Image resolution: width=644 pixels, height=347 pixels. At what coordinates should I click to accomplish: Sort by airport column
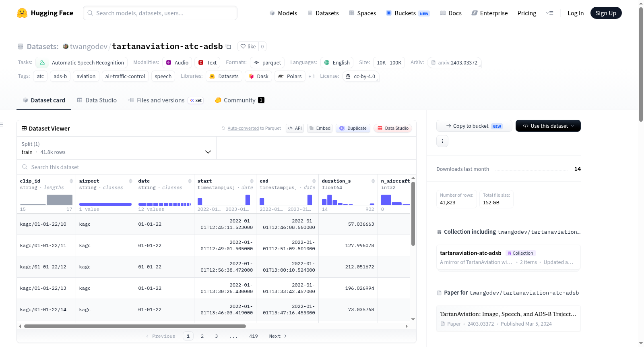(130, 181)
